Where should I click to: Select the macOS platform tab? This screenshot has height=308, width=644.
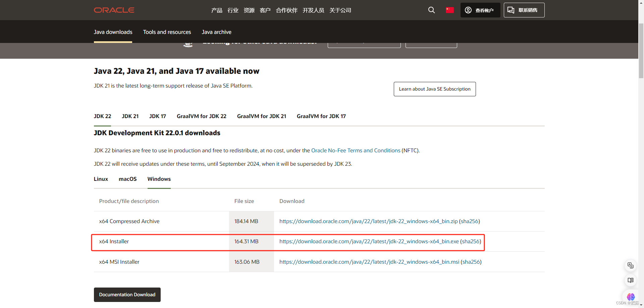click(128, 179)
